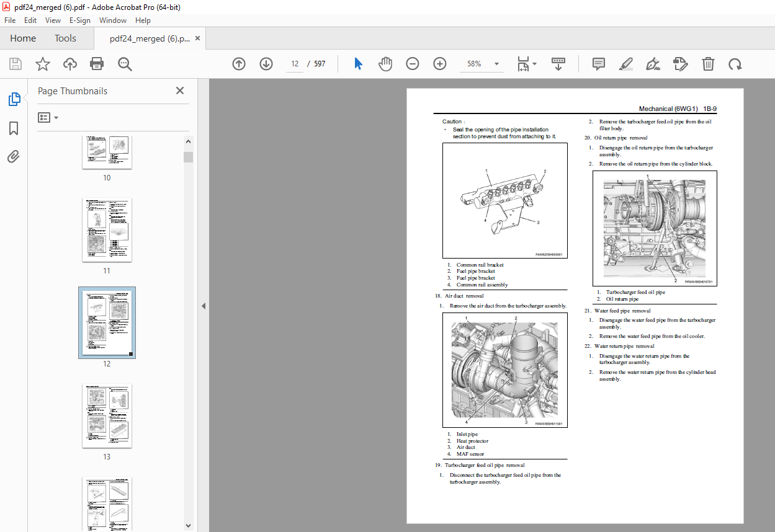Print the document using printer icon
Viewport: 775px width, 532px height.
coord(97,64)
